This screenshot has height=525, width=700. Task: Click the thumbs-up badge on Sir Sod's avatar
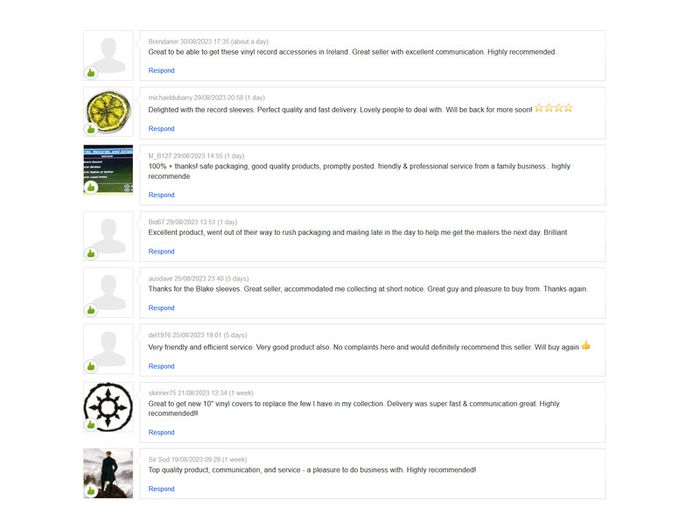[91, 491]
